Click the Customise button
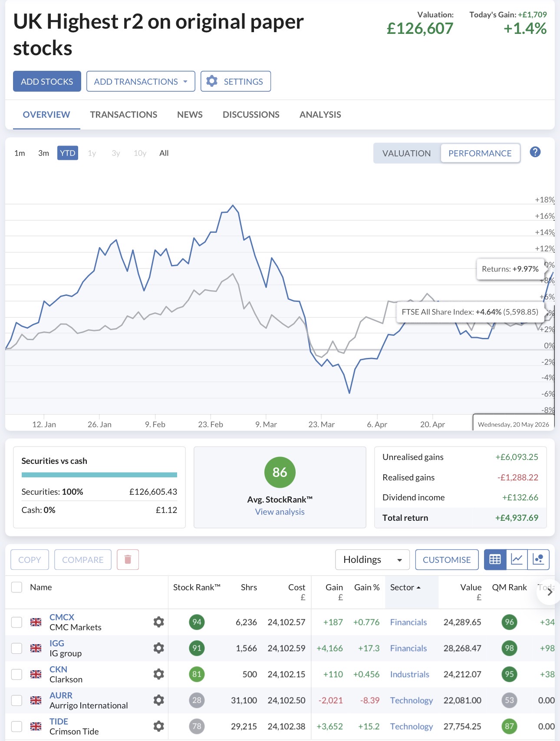 pyautogui.click(x=447, y=559)
